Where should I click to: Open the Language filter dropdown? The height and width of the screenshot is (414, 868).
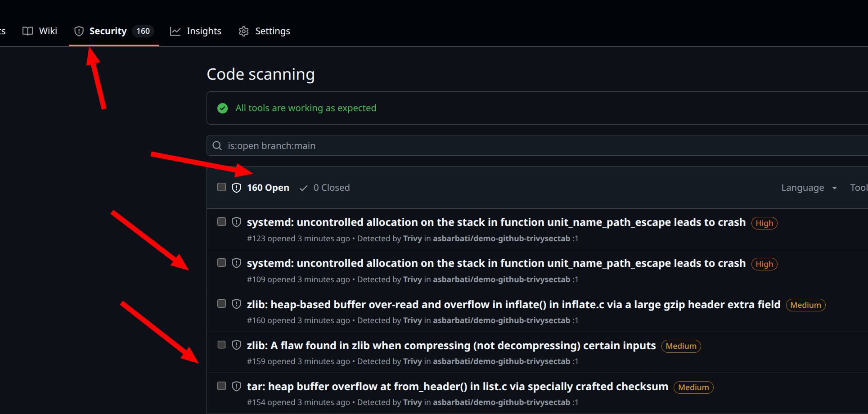(809, 188)
